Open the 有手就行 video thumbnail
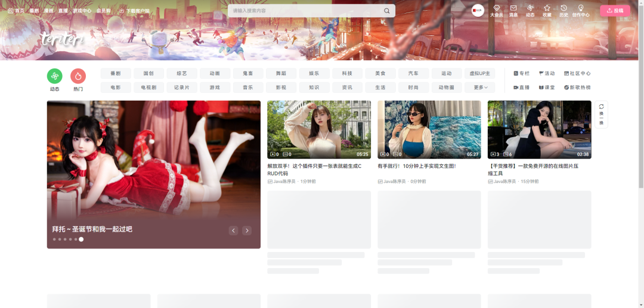The height and width of the screenshot is (308, 644). (x=429, y=129)
